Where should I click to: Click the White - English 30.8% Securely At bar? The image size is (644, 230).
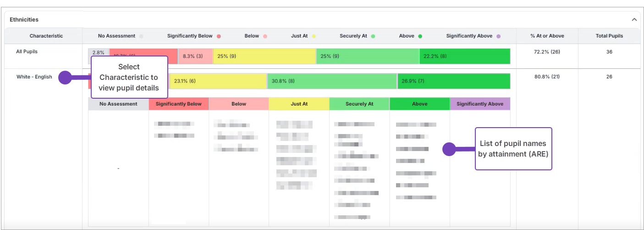332,81
